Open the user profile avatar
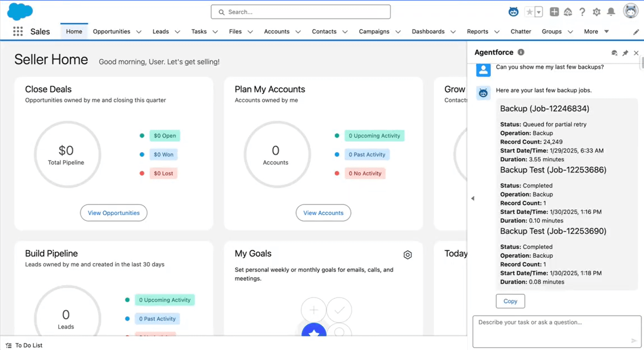Image resolution: width=644 pixels, height=350 pixels. click(x=631, y=11)
